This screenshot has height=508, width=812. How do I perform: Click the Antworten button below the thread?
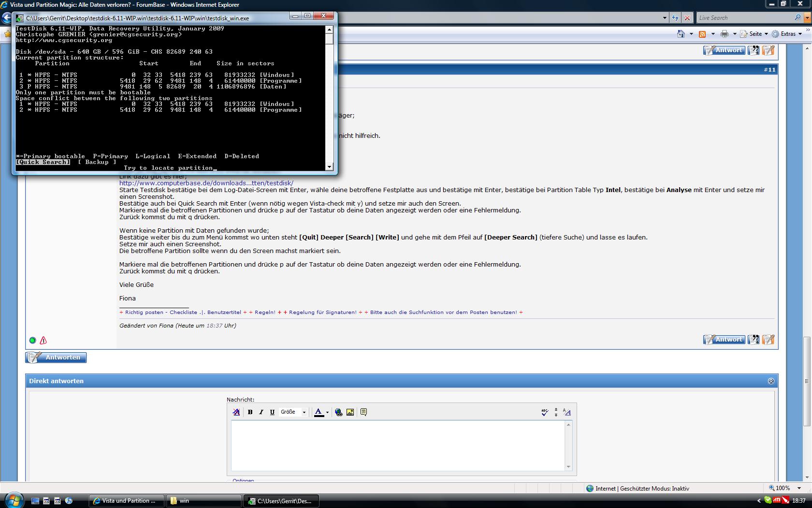[56, 358]
